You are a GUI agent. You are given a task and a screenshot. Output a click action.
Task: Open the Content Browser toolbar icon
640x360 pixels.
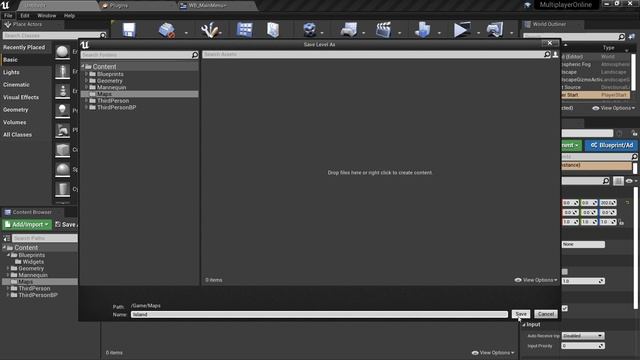[x=245, y=30]
